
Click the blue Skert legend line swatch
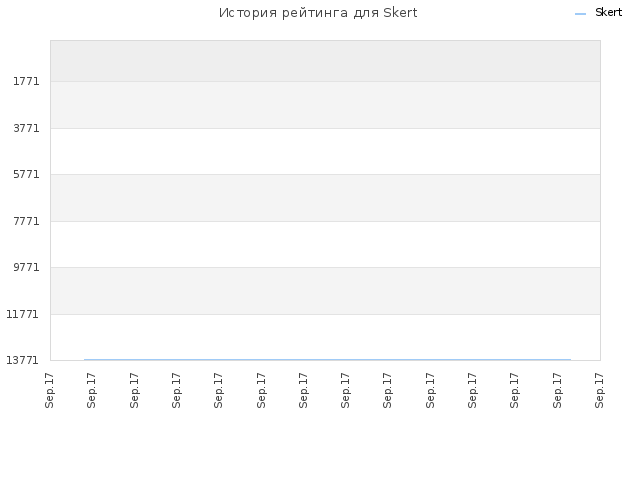click(x=580, y=14)
